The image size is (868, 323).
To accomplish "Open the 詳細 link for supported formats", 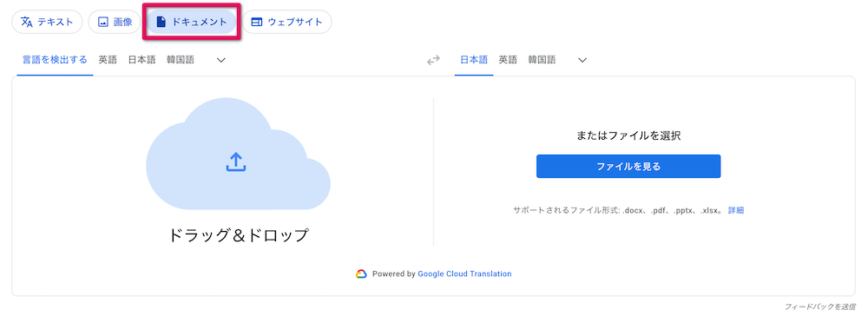I will tap(736, 210).
